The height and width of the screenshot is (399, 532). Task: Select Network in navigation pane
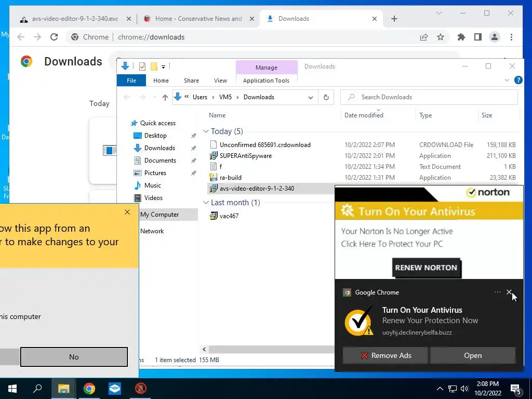click(152, 231)
